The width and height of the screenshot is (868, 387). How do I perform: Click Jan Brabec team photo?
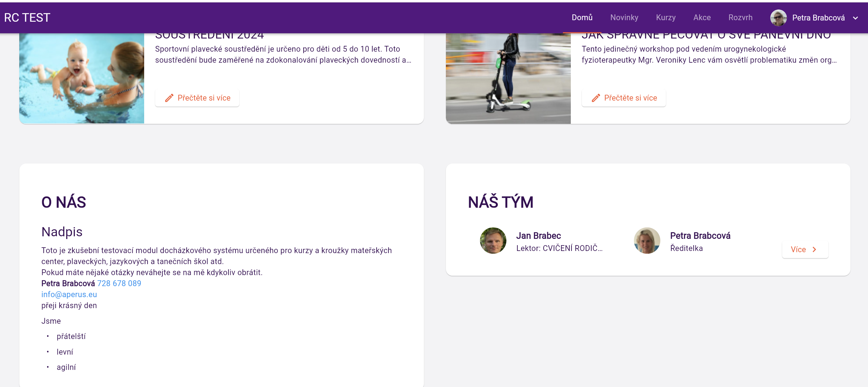(x=493, y=241)
